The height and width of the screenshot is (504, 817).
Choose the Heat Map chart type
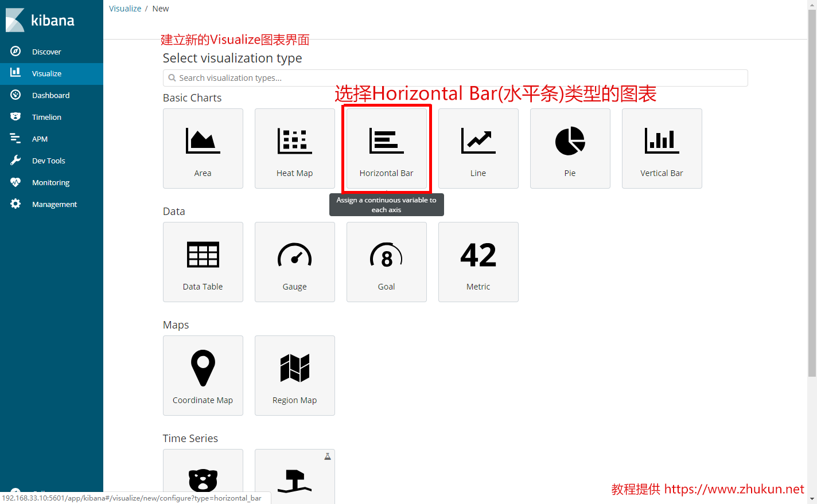click(x=295, y=149)
